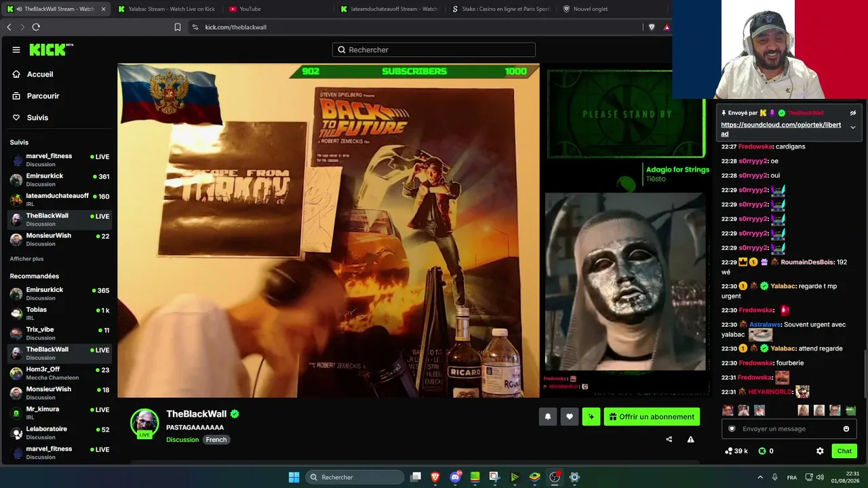Open the Kick hamburger sidebar menu
The height and width of the screenshot is (488, 868).
[x=16, y=49]
